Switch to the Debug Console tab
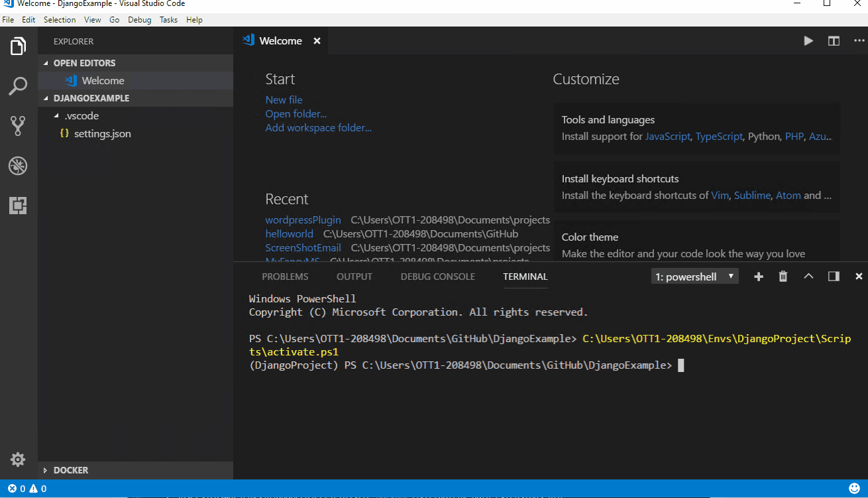 438,277
